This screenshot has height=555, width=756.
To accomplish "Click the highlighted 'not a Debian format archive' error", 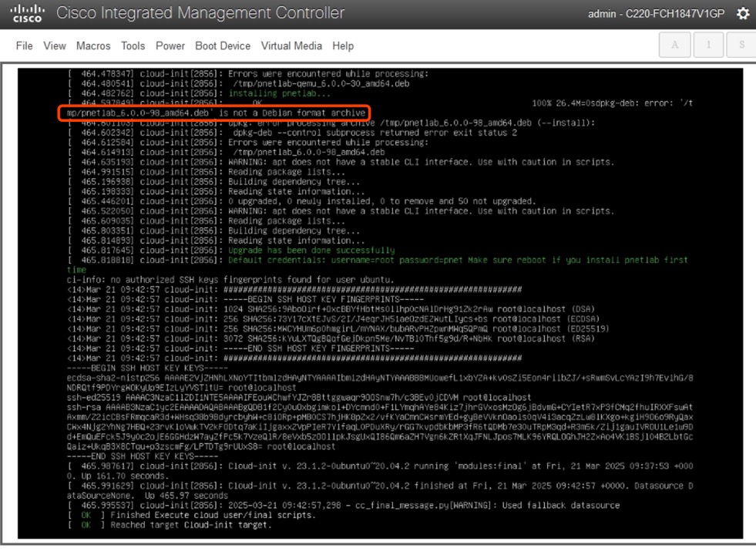I will click(216, 113).
